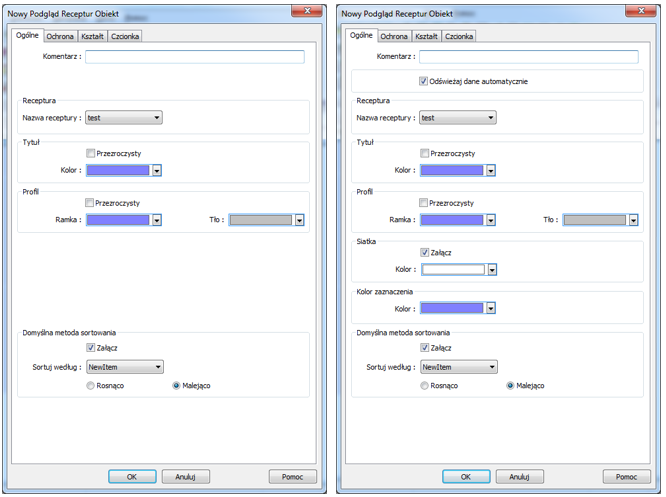This screenshot has width=666, height=497.
Task: Select Rosnąco radio in left dialog
Action: 90,386
